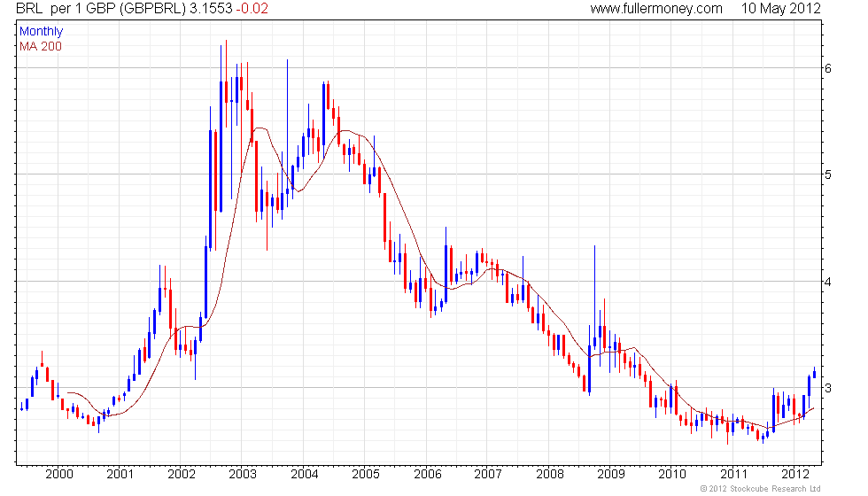Image resolution: width=868 pixels, height=496 pixels.
Task: Click the x-axis year label 2003
Action: (x=243, y=474)
